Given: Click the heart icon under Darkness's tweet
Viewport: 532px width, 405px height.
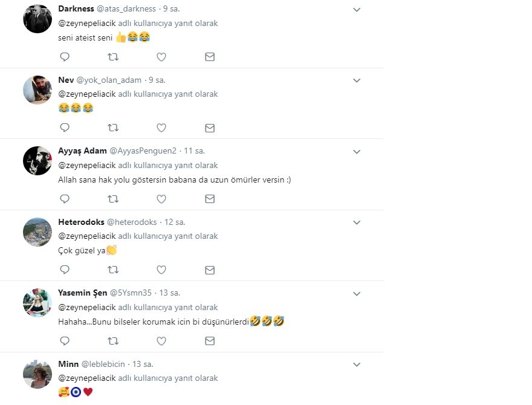Looking at the screenshot, I should pos(161,57).
